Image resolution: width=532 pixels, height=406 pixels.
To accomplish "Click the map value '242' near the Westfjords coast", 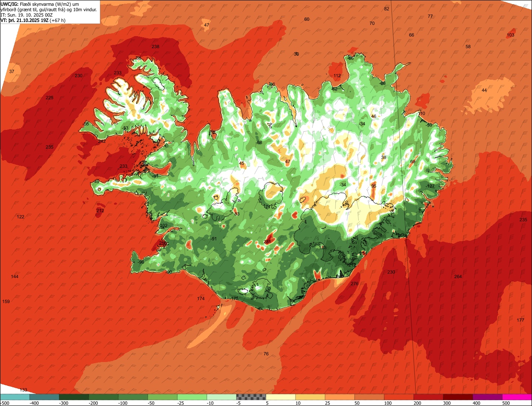I will [x=102, y=141].
